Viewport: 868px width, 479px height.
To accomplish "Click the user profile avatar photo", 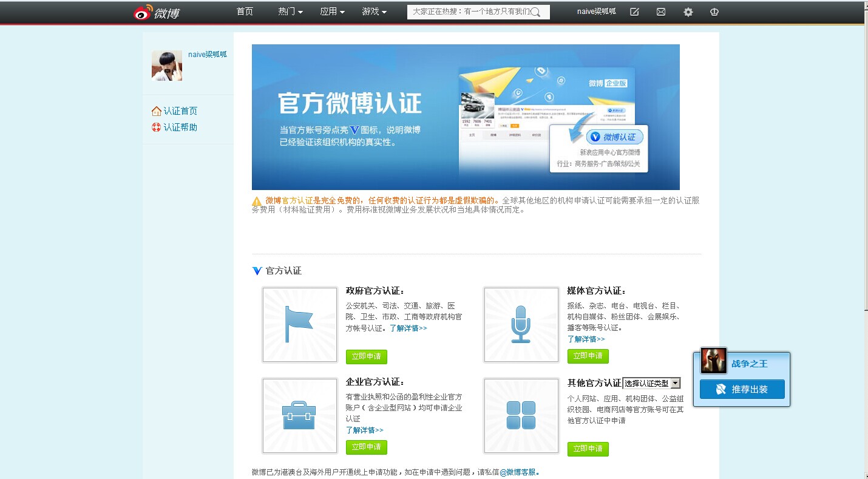I will pos(167,66).
